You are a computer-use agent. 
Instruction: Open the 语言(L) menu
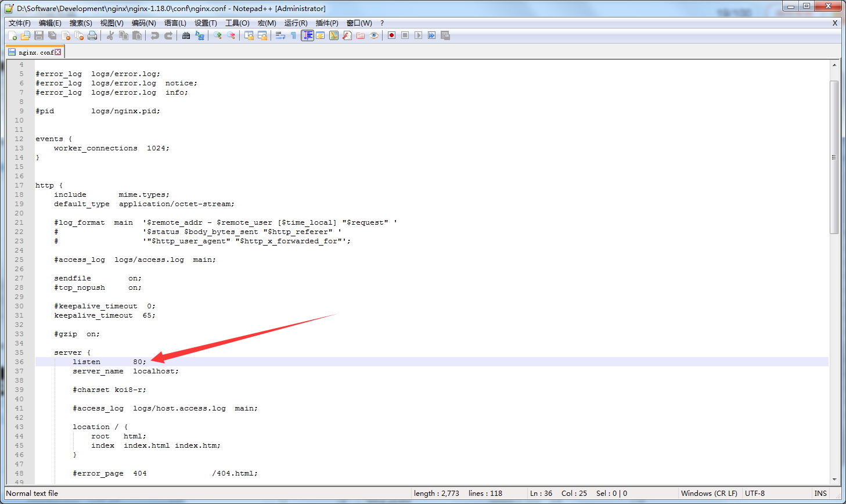(x=175, y=23)
